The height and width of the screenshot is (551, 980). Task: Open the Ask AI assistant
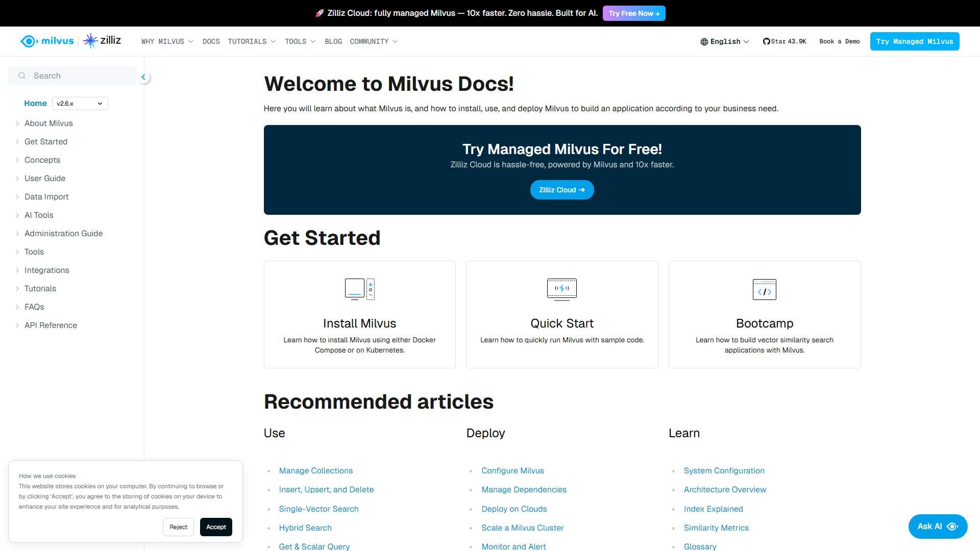click(938, 526)
